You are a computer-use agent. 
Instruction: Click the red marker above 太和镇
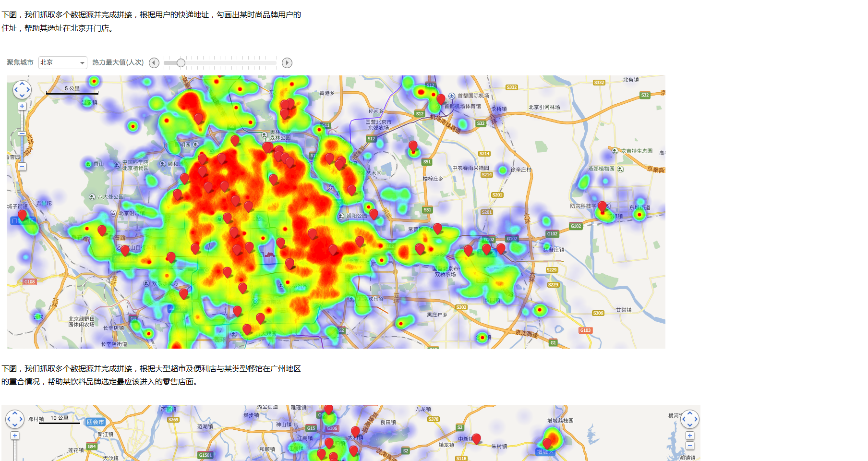(355, 432)
